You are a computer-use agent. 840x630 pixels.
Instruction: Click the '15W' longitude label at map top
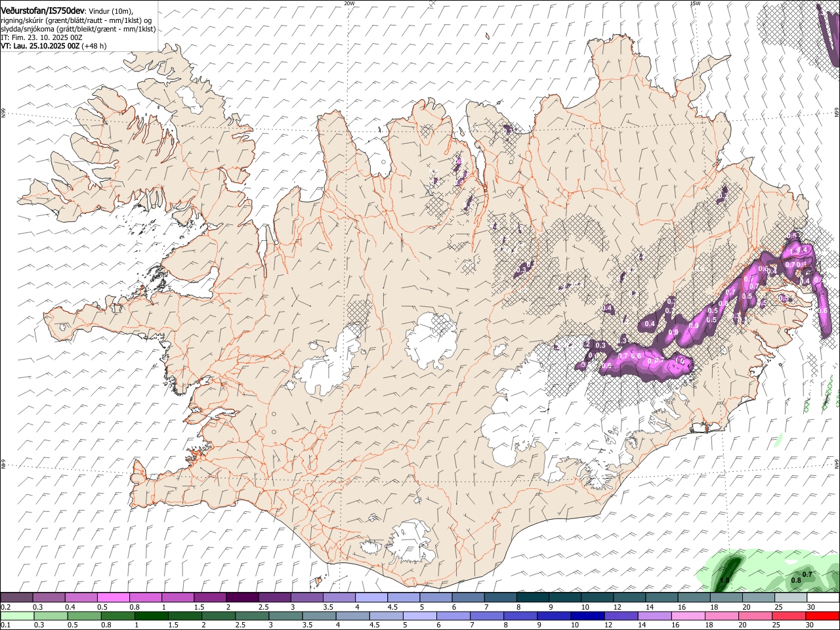point(695,3)
